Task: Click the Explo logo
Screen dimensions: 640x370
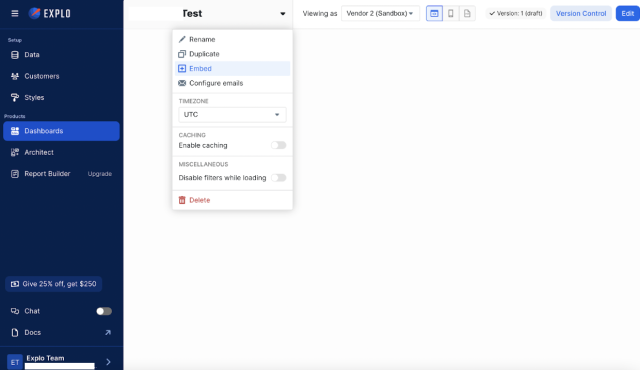Action: 50,13
